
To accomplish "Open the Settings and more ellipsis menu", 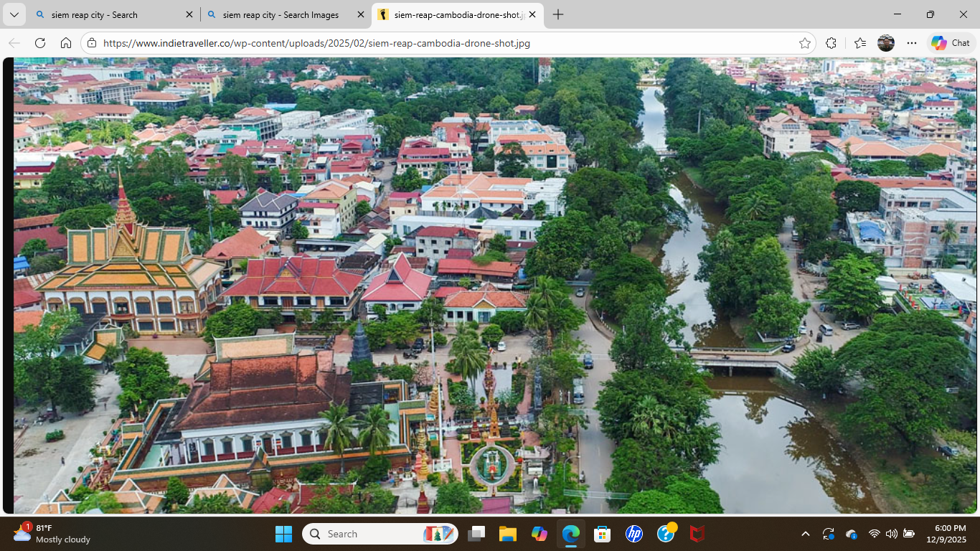I will 912,43.
